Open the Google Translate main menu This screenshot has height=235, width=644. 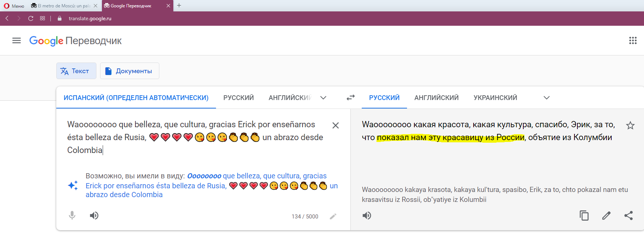[17, 40]
